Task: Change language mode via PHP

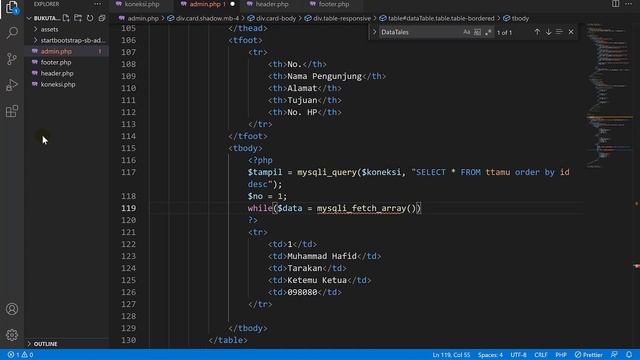Action: pos(561,355)
